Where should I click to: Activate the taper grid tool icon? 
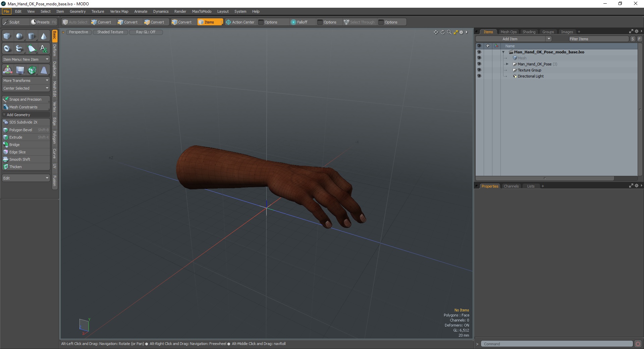[44, 70]
